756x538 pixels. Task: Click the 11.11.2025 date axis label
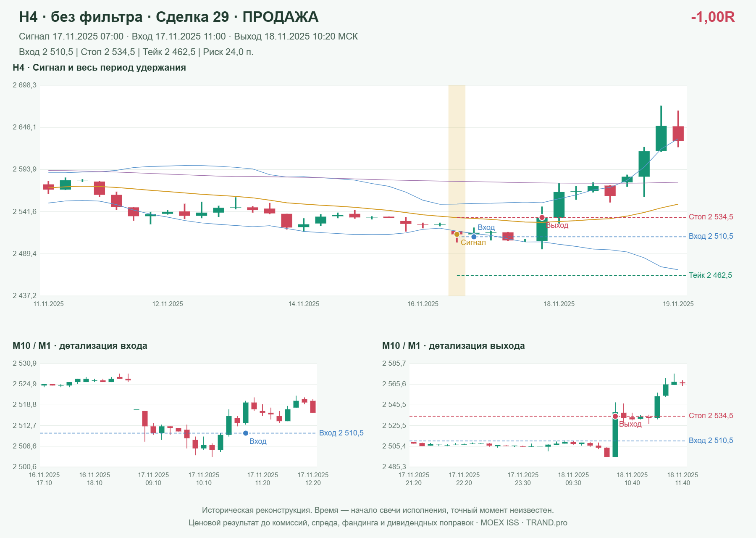(48, 304)
